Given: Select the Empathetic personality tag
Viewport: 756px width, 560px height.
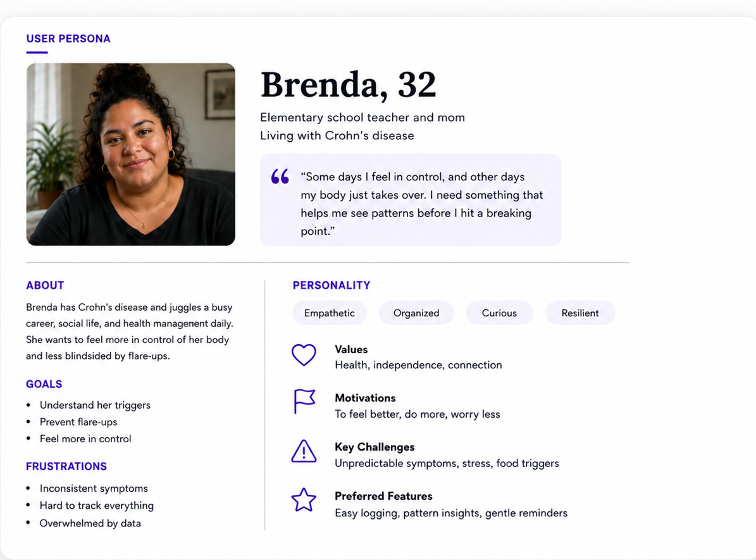Looking at the screenshot, I should tap(330, 313).
